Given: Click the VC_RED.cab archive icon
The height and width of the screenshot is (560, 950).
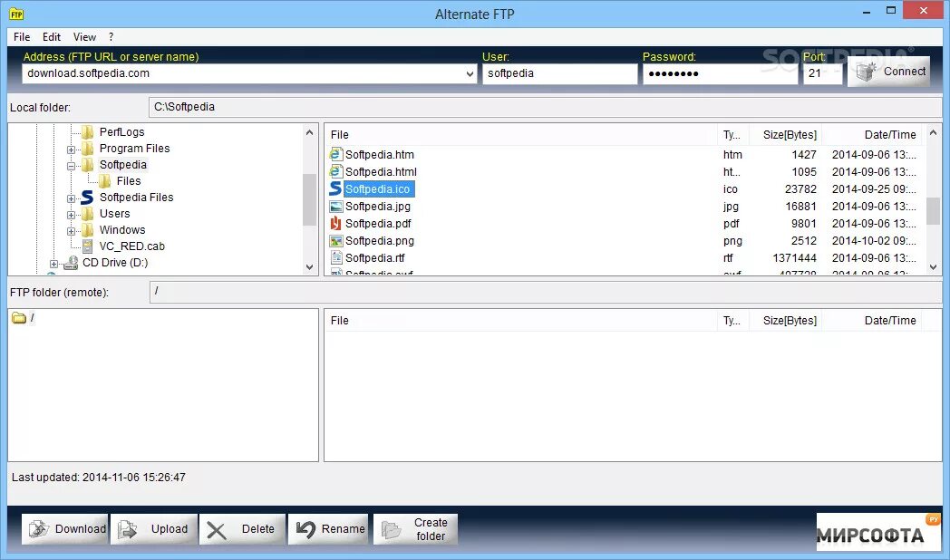Looking at the screenshot, I should click(x=88, y=246).
